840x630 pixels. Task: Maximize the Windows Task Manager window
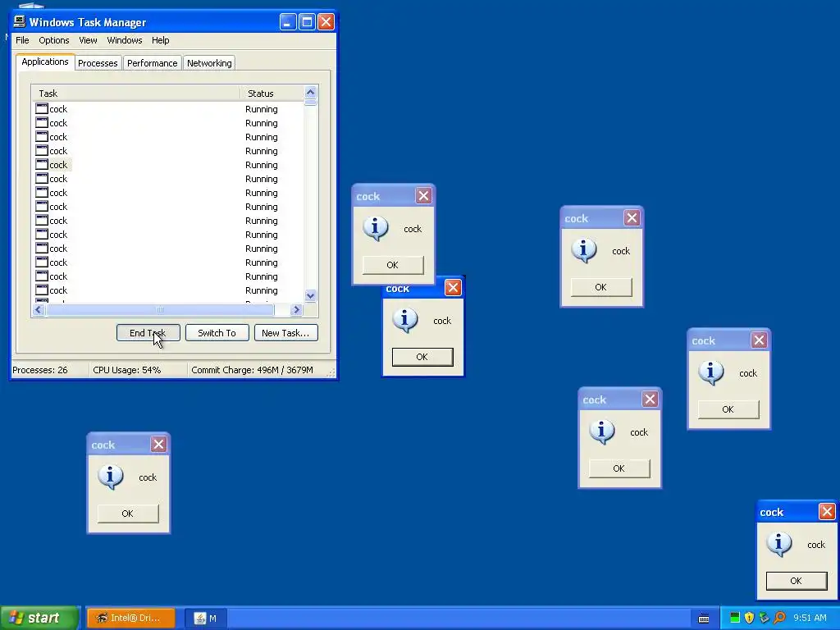click(x=307, y=22)
